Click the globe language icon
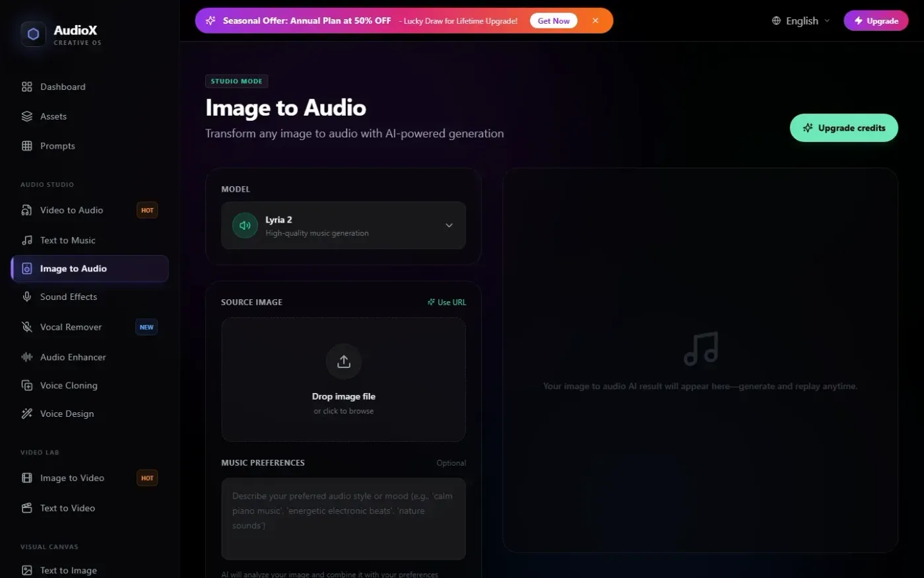This screenshot has height=578, width=924. (x=776, y=20)
